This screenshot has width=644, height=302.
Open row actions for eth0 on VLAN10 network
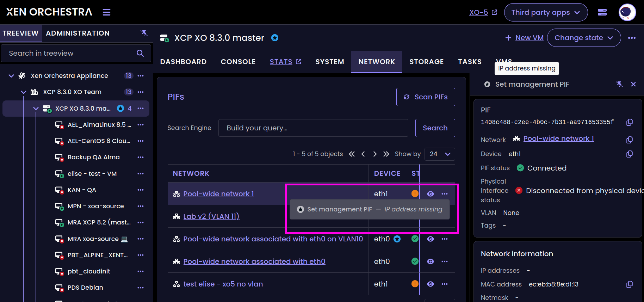445,239
